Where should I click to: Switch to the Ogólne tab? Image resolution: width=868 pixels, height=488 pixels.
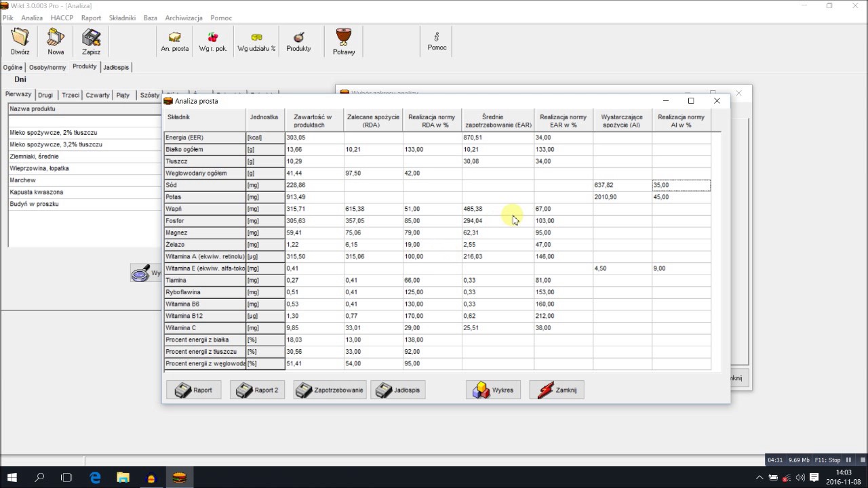coord(13,67)
